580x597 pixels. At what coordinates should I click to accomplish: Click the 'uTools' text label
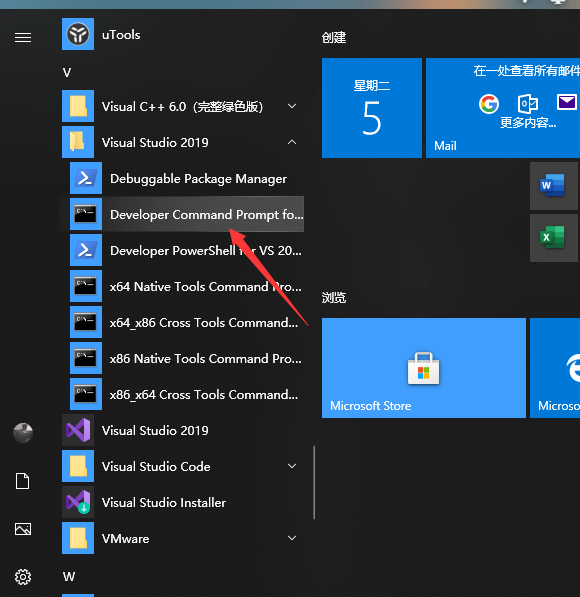pyautogui.click(x=121, y=35)
